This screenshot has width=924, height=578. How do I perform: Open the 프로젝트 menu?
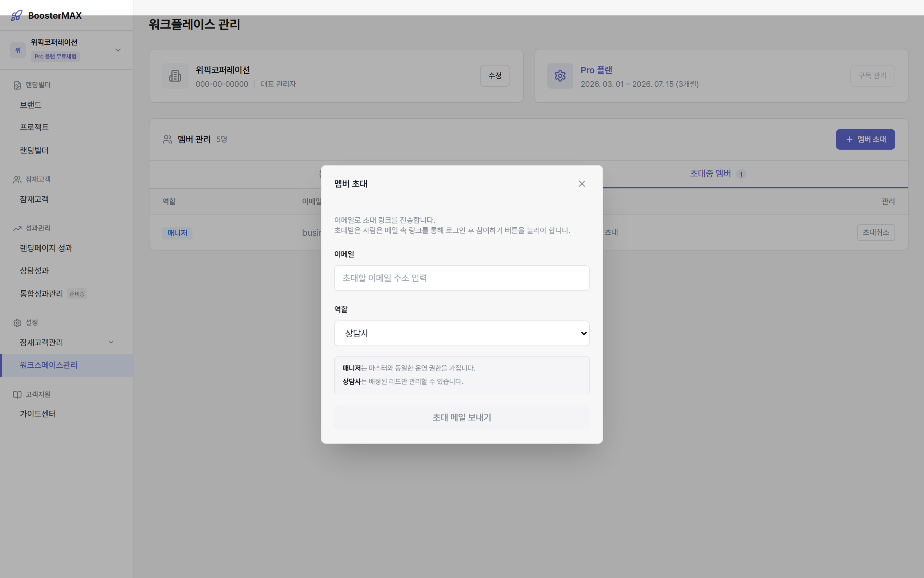pos(34,127)
